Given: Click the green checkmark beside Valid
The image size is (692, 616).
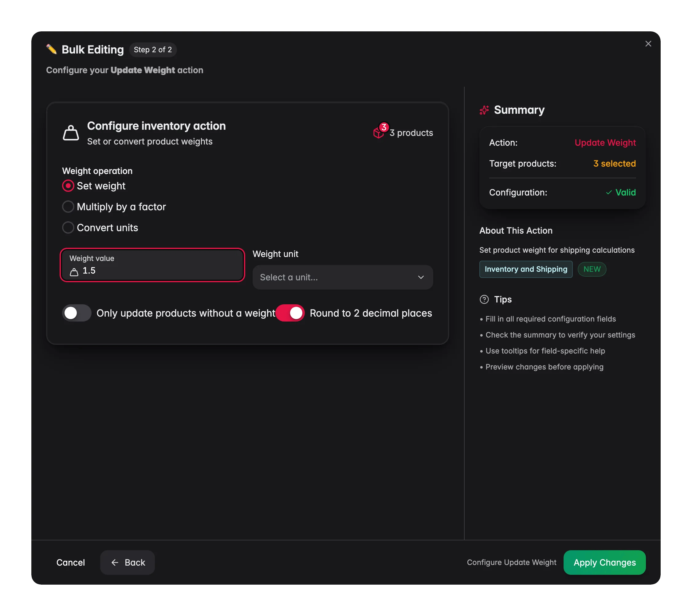Looking at the screenshot, I should 609,192.
